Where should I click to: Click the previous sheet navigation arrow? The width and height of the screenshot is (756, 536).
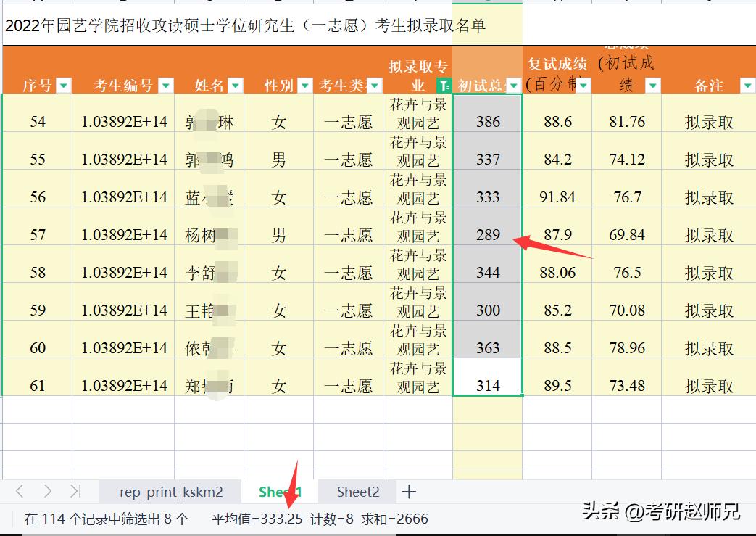coord(21,492)
